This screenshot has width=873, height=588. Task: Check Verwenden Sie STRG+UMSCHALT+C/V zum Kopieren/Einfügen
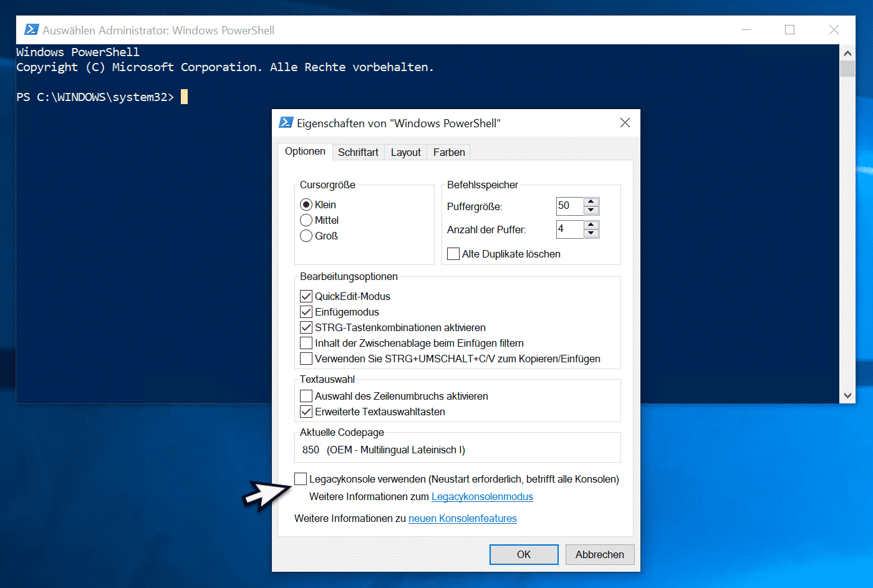[x=306, y=359]
